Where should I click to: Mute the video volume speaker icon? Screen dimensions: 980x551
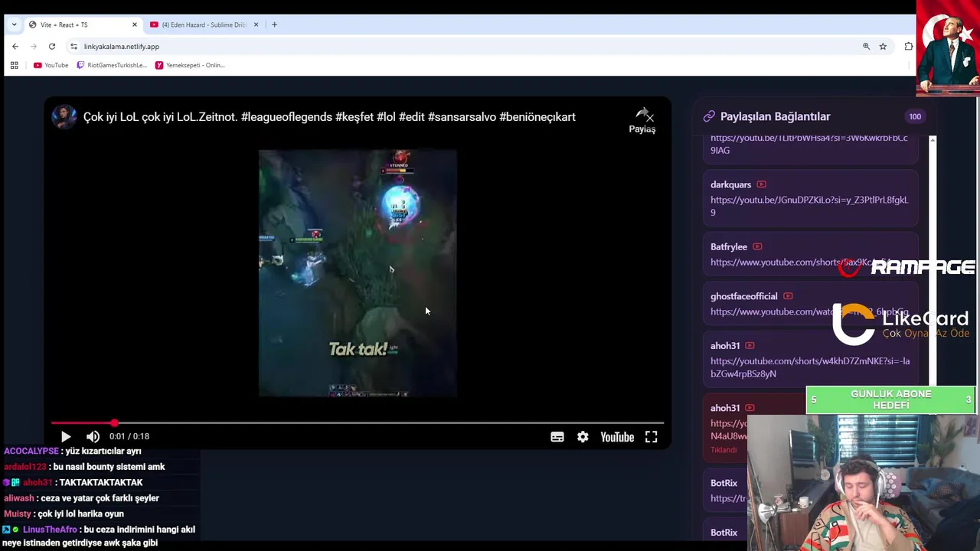point(93,437)
